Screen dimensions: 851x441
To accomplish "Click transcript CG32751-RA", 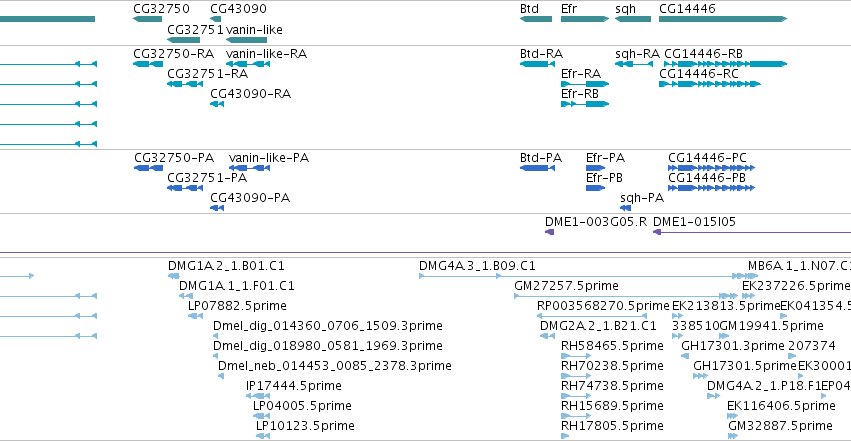I will click(x=185, y=84).
